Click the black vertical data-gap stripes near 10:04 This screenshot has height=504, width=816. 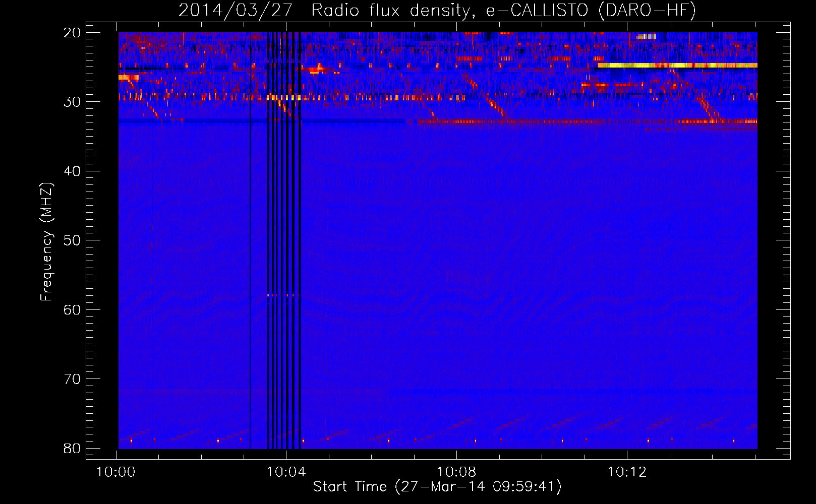click(284, 240)
